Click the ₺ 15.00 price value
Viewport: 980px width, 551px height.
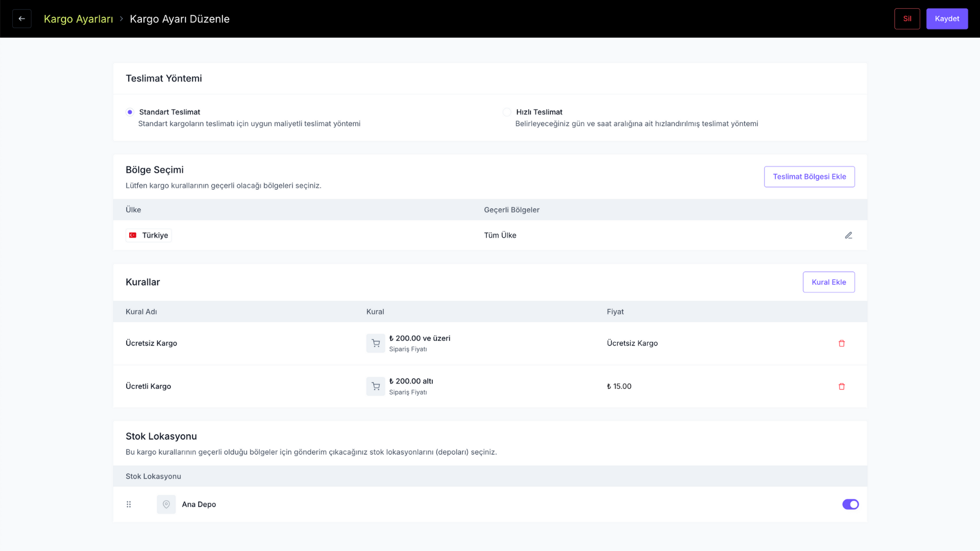coord(619,387)
